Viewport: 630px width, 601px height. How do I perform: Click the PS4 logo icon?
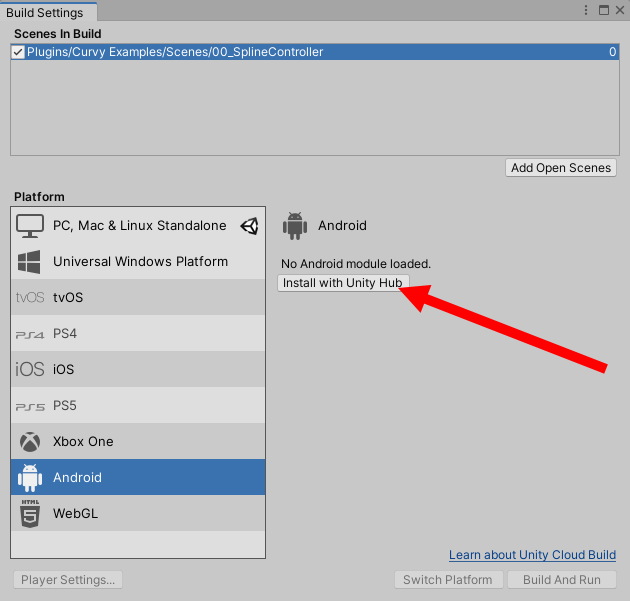[30, 334]
